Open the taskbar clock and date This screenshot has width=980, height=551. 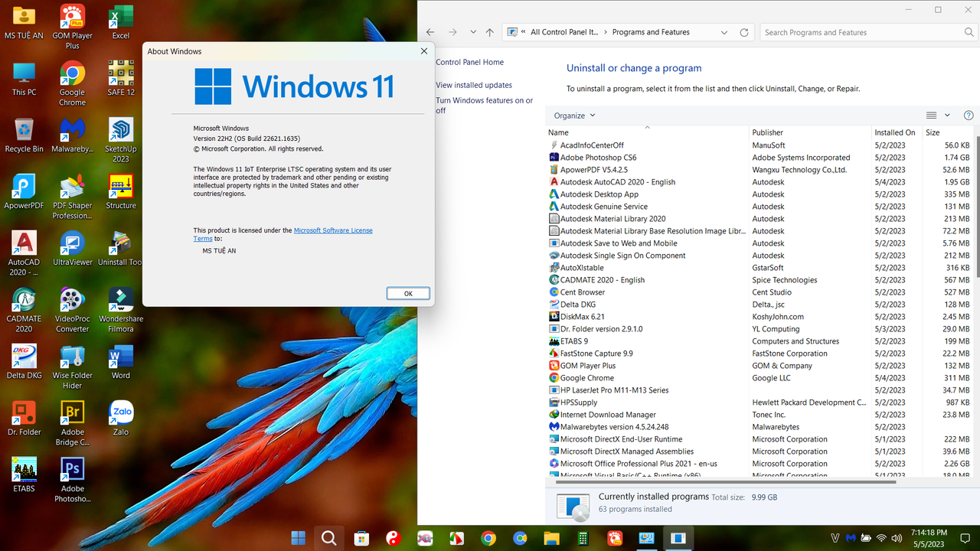pyautogui.click(x=929, y=538)
